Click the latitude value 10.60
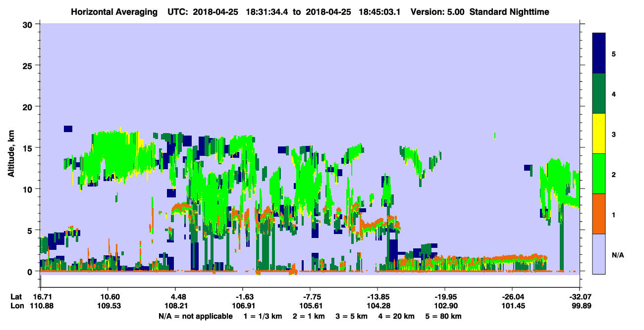Screen dimensions: 644x330 (107, 296)
